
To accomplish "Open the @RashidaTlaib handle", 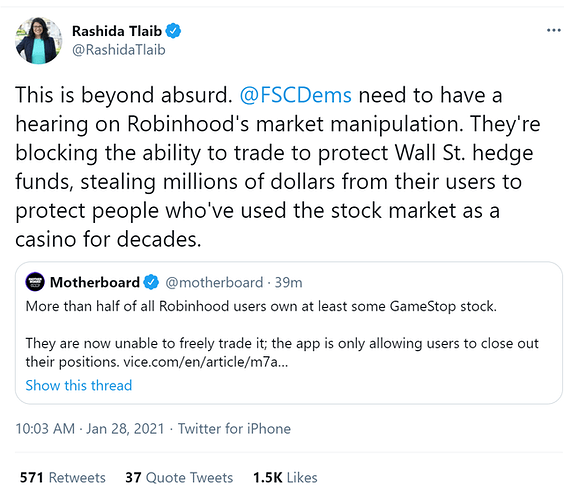I will tap(119, 50).
